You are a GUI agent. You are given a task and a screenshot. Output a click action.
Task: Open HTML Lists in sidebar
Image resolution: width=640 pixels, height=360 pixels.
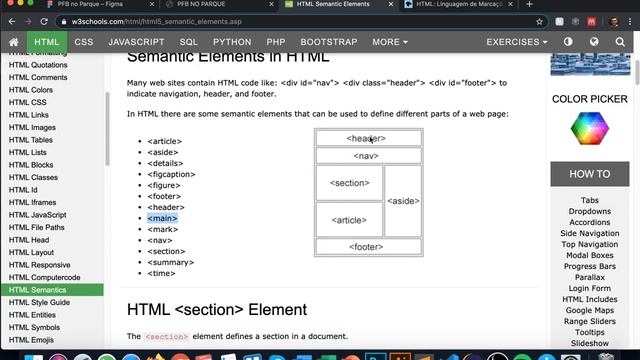click(27, 152)
